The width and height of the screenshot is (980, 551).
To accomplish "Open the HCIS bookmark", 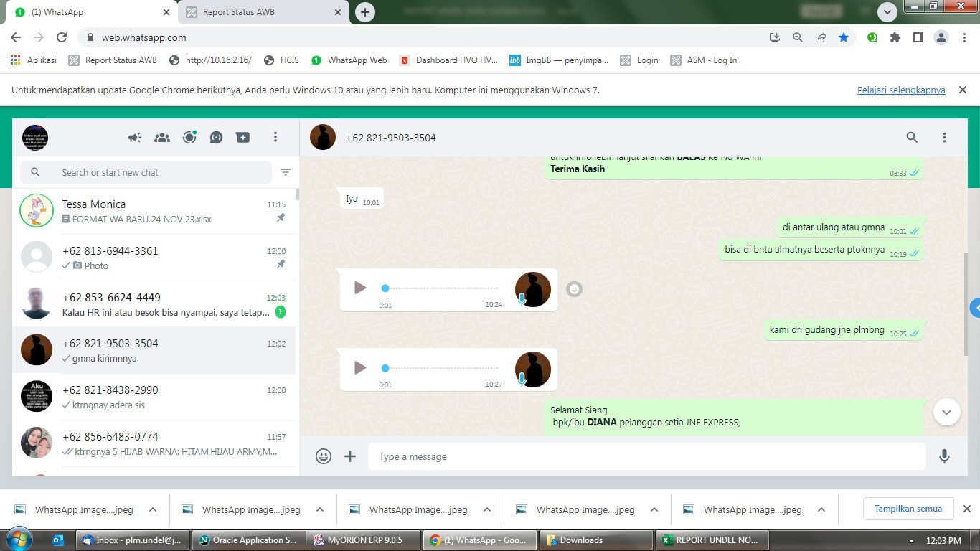I will (x=281, y=60).
